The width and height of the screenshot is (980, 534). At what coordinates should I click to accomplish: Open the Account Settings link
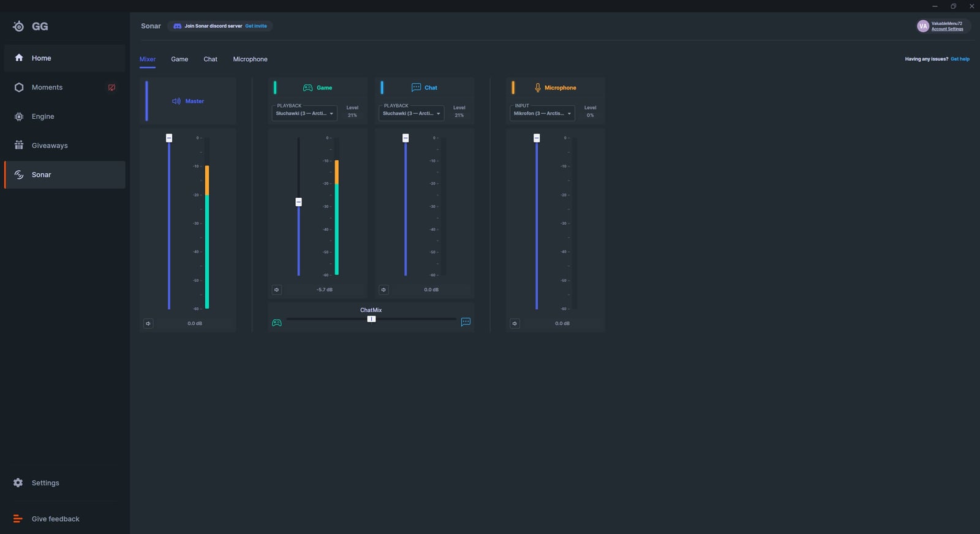[x=947, y=29]
